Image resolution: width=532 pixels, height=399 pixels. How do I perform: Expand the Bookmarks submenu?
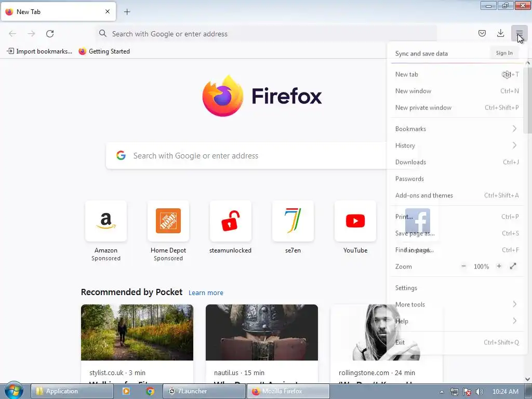[x=457, y=129]
